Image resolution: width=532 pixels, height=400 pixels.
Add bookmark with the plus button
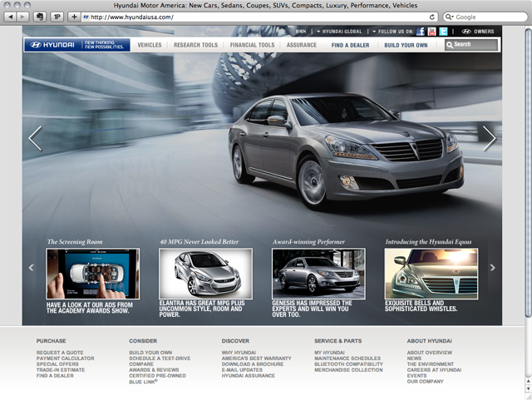coord(74,17)
